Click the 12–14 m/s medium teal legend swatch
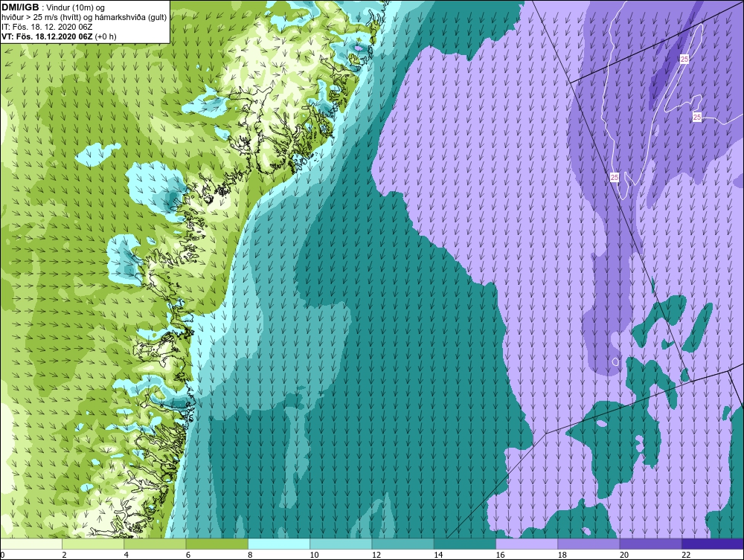This screenshot has height=560, width=744. pos(403,544)
